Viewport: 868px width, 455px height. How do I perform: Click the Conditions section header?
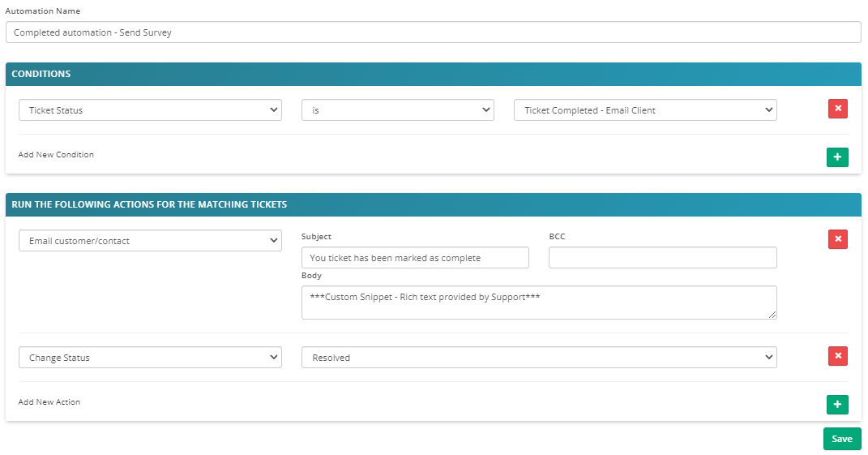coord(433,74)
